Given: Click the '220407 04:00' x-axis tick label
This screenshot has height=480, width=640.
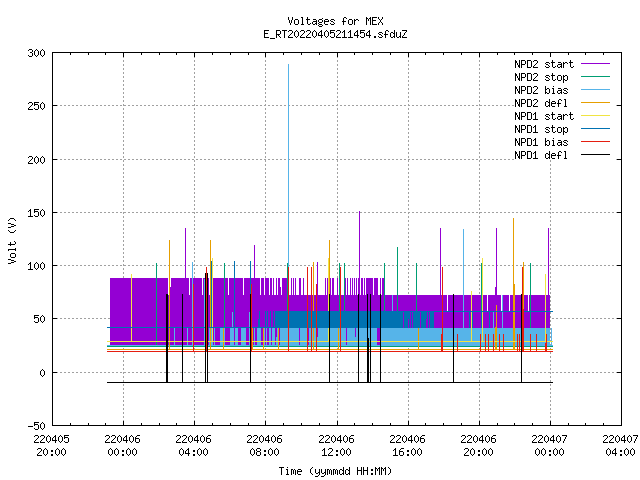Looking at the screenshot, I should (620, 446).
